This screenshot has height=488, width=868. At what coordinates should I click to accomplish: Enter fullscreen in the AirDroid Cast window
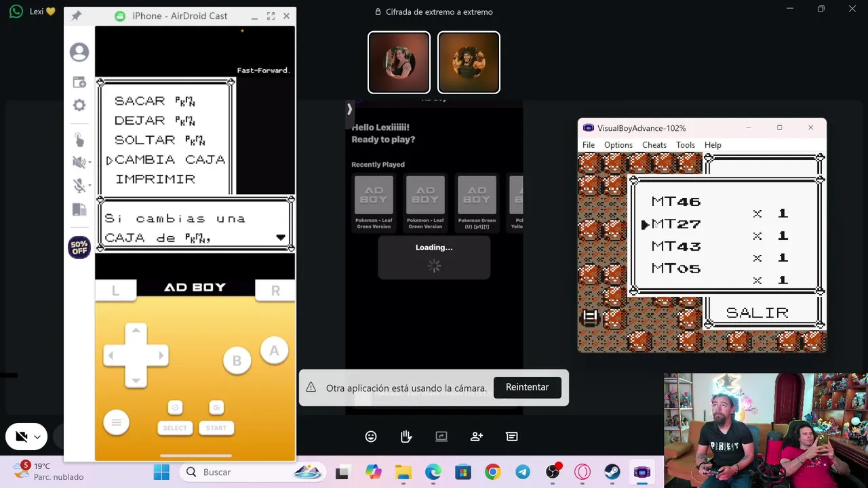(x=271, y=16)
